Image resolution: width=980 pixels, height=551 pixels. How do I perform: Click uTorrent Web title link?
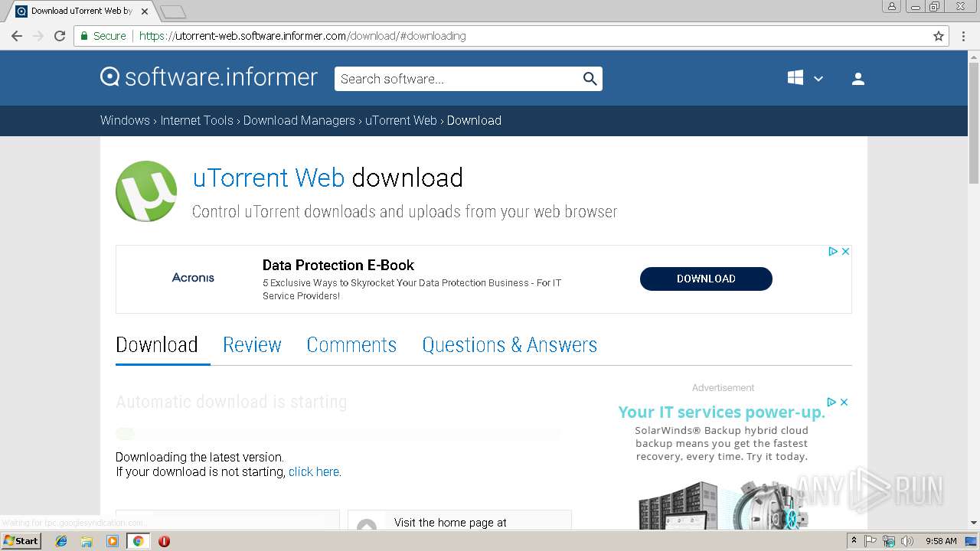269,178
